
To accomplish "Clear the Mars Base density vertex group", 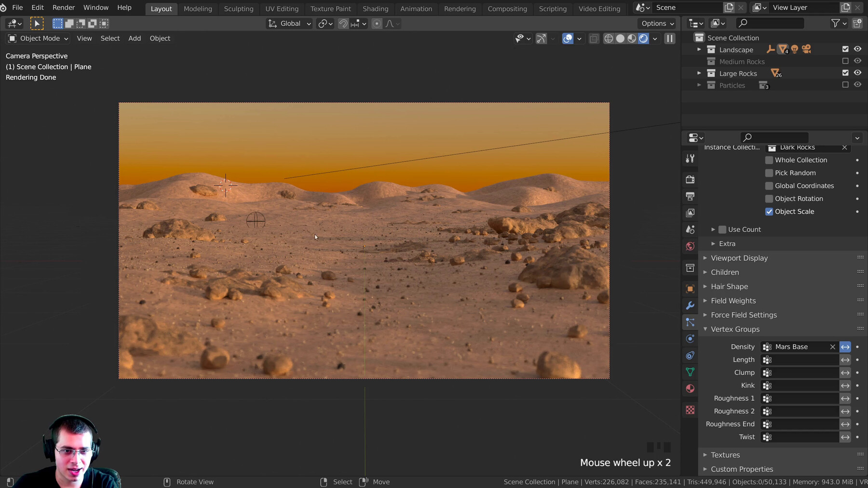I will pos(832,347).
